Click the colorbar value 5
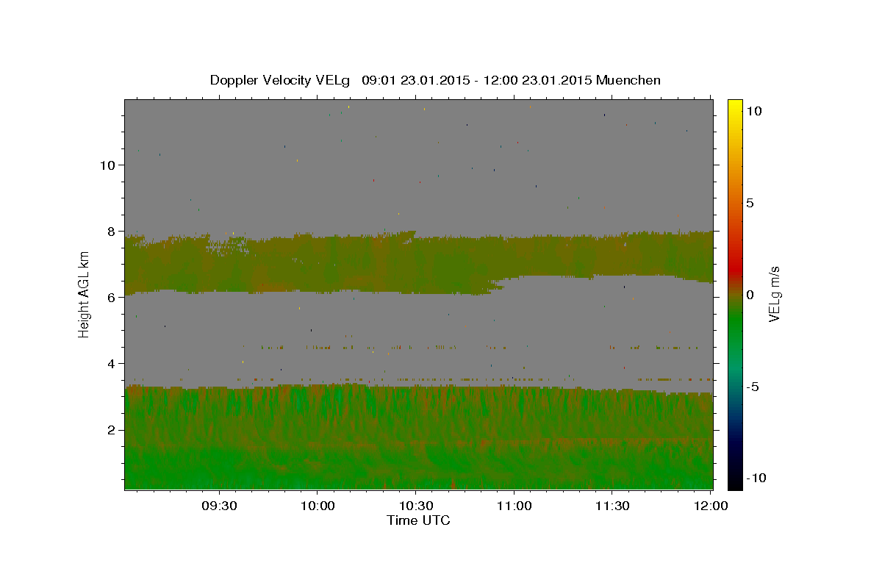Viewport: 882px width, 588px height. point(750,203)
